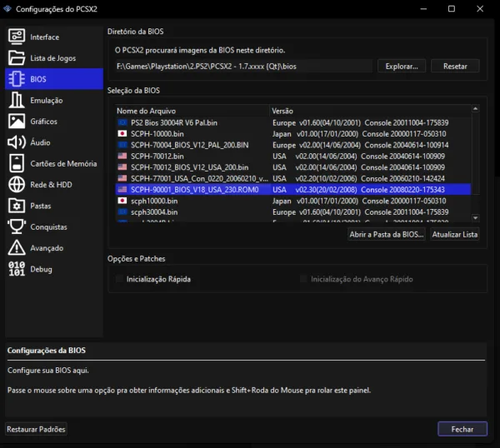This screenshot has width=500, height=448.
Task: Open the Debug settings label
Action: (41, 269)
